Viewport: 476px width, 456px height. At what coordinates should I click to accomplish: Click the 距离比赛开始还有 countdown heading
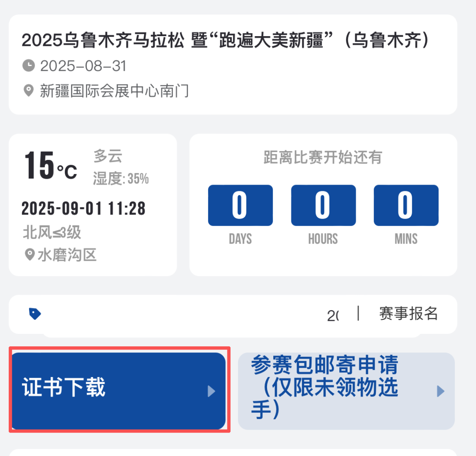323,157
